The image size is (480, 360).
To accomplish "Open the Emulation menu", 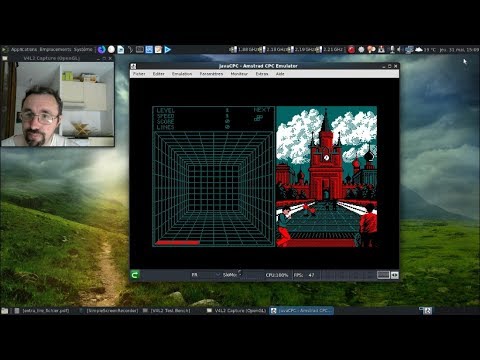I will pos(182,74).
